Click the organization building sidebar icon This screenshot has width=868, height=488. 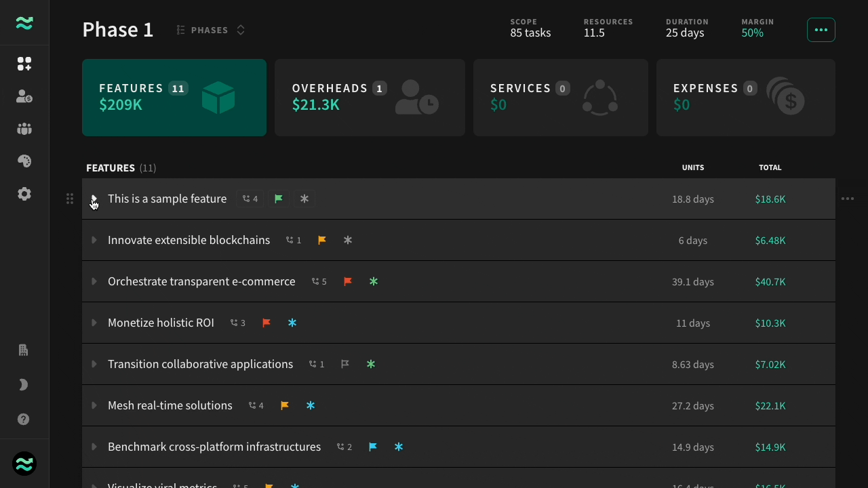[24, 350]
